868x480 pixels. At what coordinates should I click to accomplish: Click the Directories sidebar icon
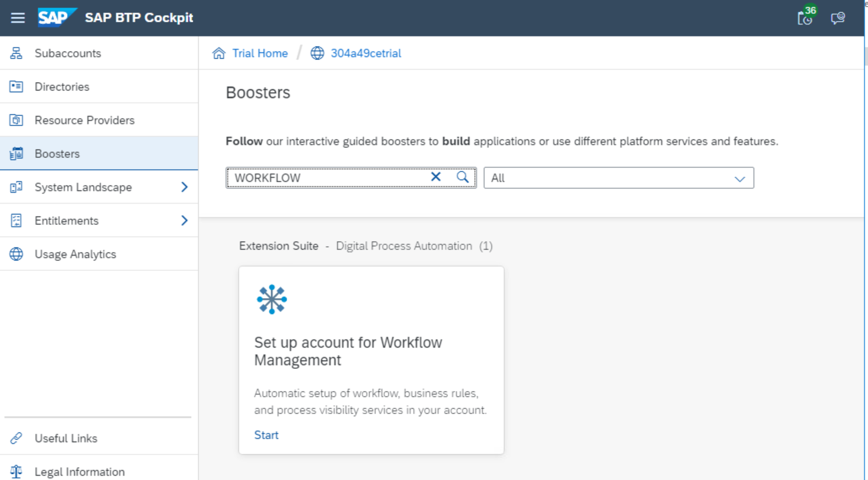click(x=16, y=87)
